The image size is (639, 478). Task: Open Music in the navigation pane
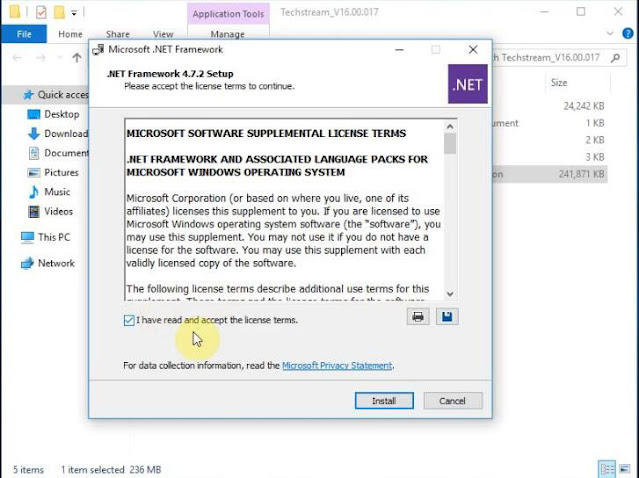coord(48,192)
